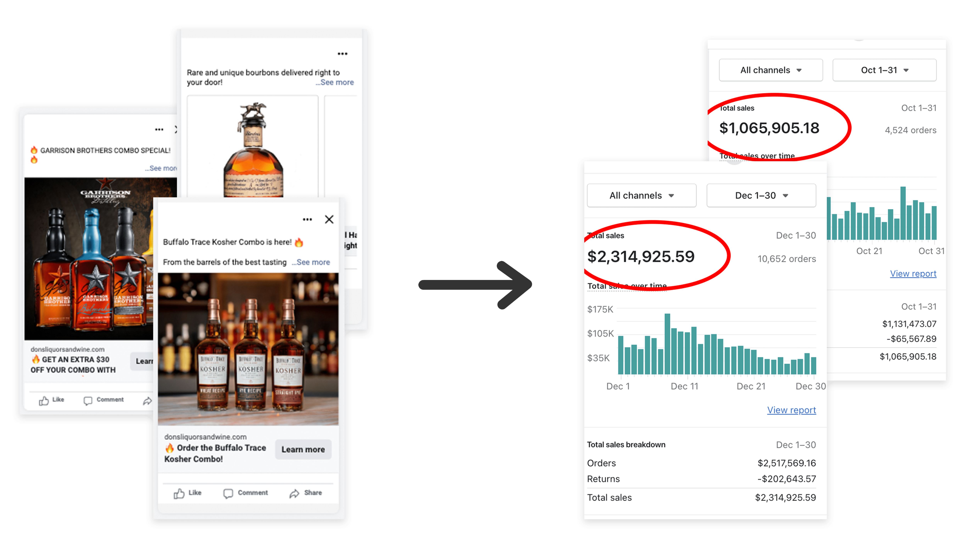This screenshot has width=980, height=541.
Task: Click the 4,524 orders count
Action: click(910, 130)
